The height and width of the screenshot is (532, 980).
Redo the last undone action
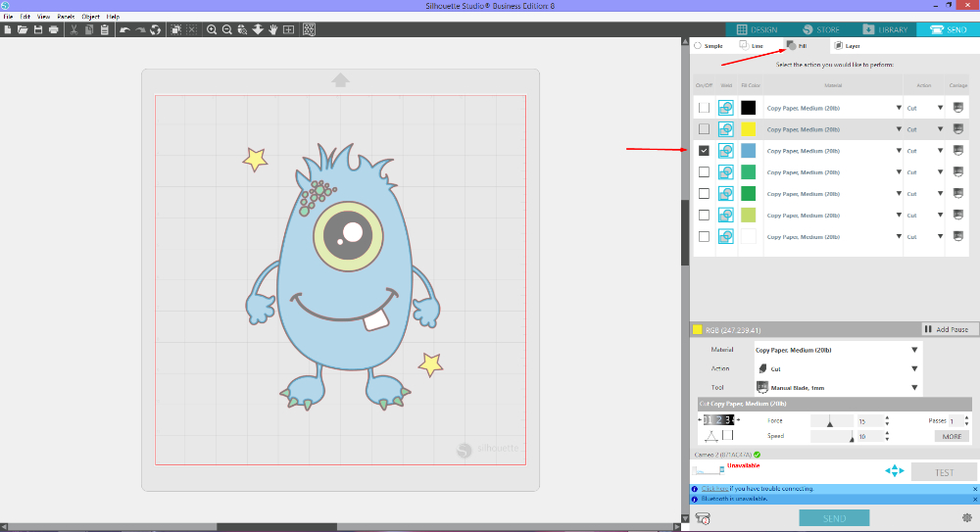click(140, 29)
